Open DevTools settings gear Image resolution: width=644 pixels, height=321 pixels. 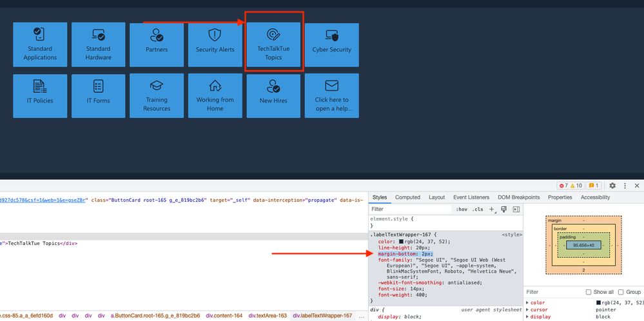tap(612, 186)
